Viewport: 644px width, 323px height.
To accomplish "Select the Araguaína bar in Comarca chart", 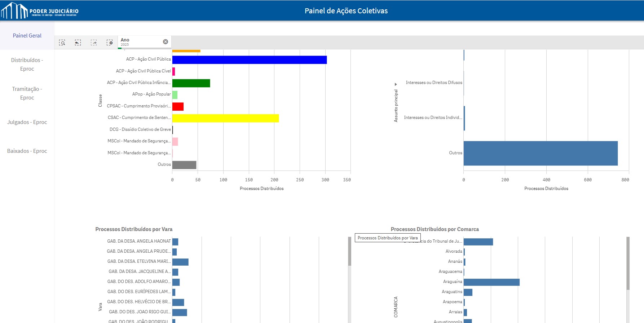I will pyautogui.click(x=491, y=282).
